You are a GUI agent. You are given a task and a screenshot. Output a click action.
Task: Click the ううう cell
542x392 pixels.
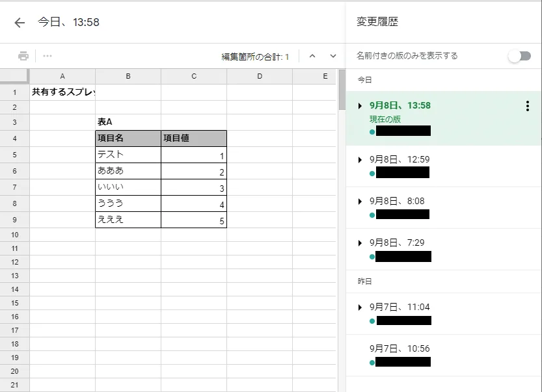pyautogui.click(x=128, y=203)
